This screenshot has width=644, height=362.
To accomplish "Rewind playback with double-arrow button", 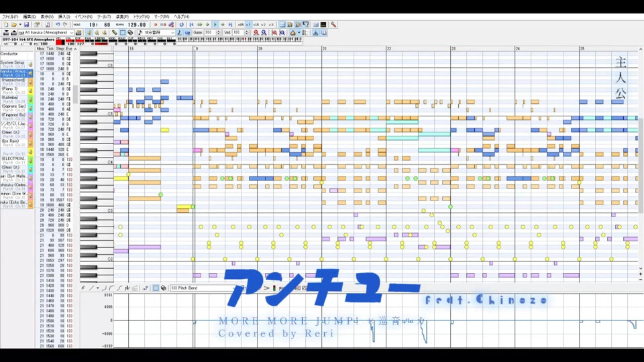I will 199,25.
